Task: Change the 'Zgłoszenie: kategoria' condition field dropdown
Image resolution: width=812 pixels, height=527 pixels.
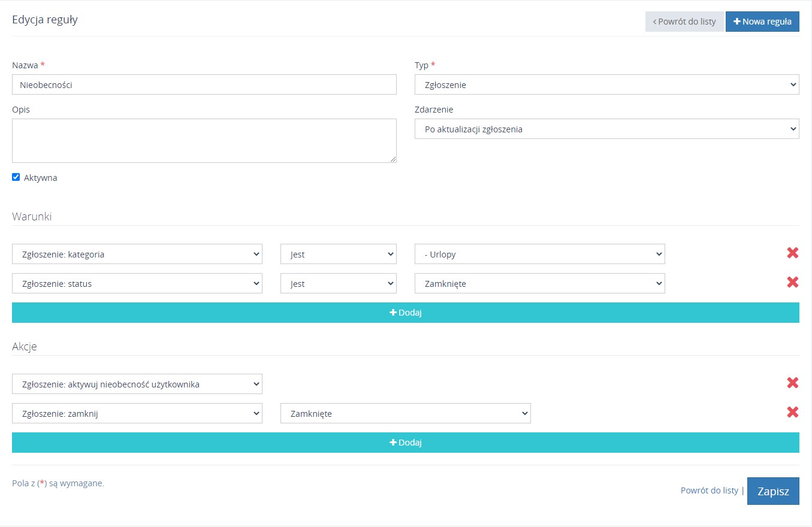Action: [x=137, y=255]
